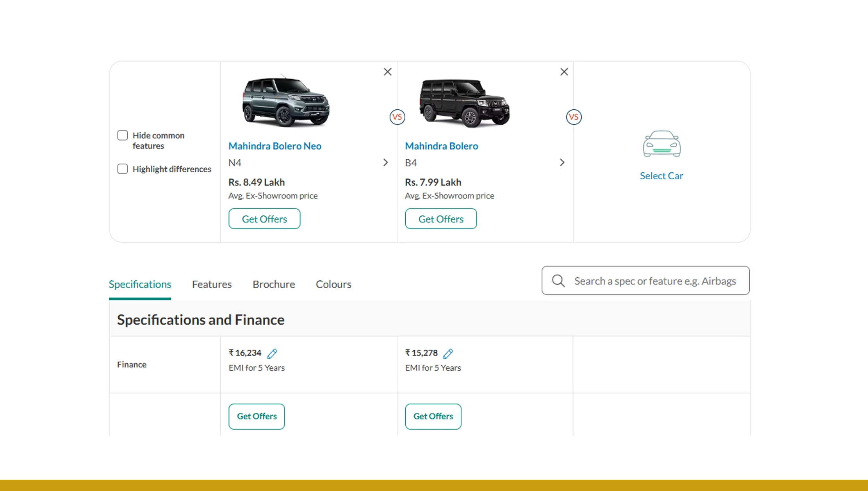Open the Brochure tab

[x=274, y=284]
